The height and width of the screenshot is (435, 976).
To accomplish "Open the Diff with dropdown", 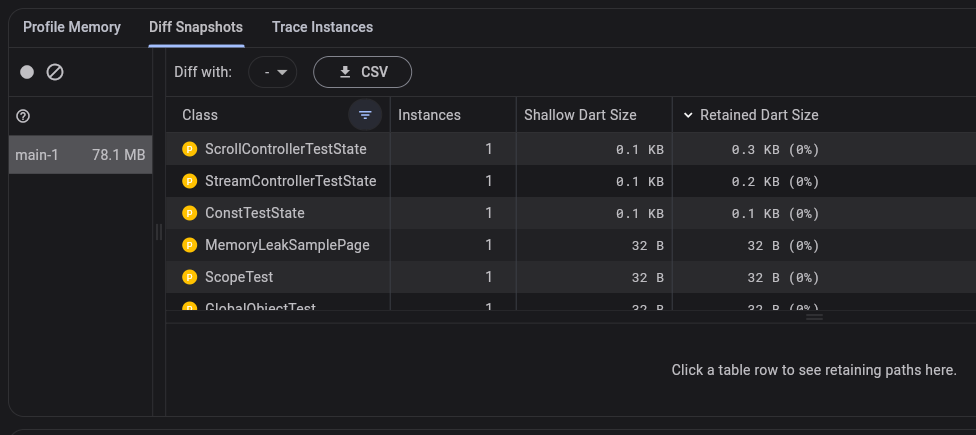I will point(273,72).
